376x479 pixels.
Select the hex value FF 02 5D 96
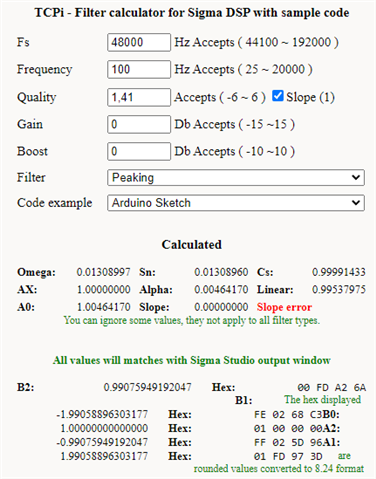[288, 443]
